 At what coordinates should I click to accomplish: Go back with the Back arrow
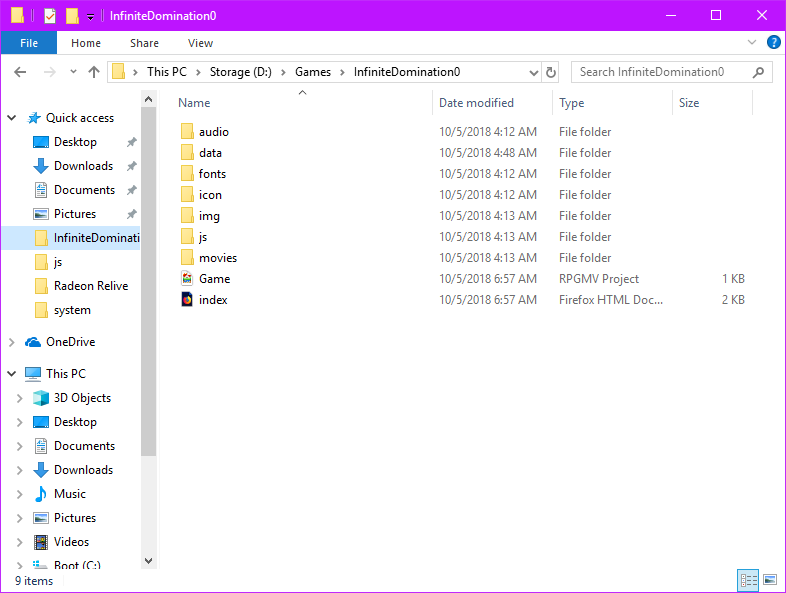(x=20, y=72)
